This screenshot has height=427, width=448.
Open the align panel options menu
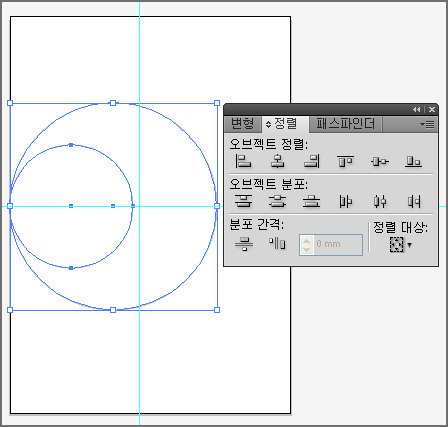coord(427,124)
